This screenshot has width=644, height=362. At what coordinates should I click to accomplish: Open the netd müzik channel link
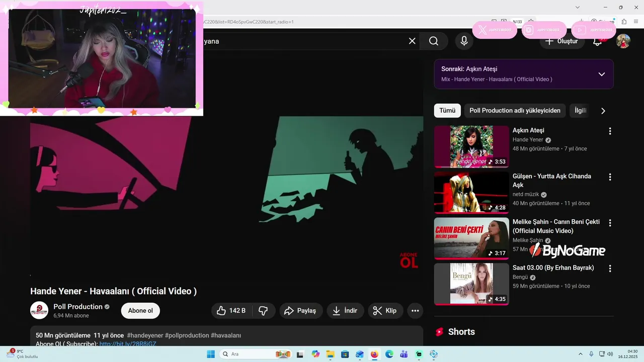(x=526, y=194)
